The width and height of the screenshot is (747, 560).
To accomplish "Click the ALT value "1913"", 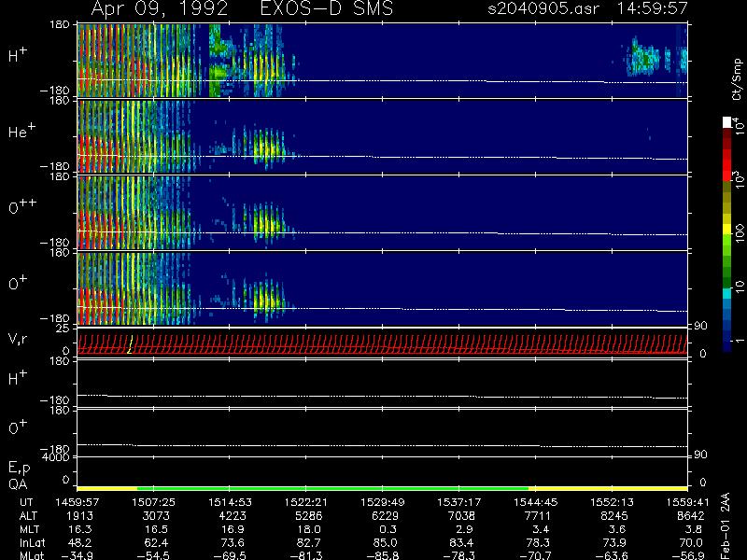I will [x=79, y=516].
